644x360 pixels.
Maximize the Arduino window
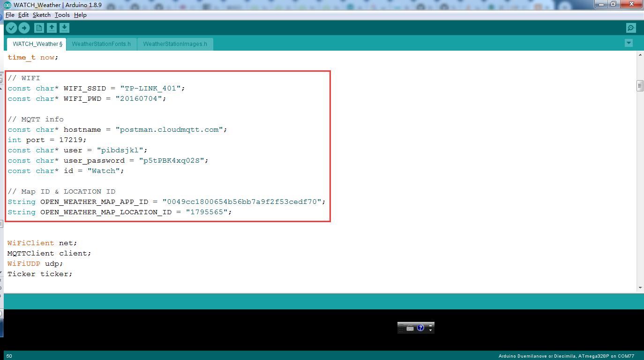click(614, 4)
